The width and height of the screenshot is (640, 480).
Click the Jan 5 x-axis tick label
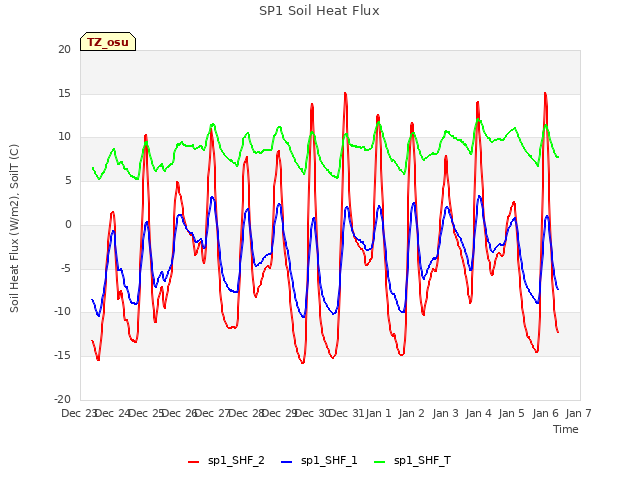512,413
